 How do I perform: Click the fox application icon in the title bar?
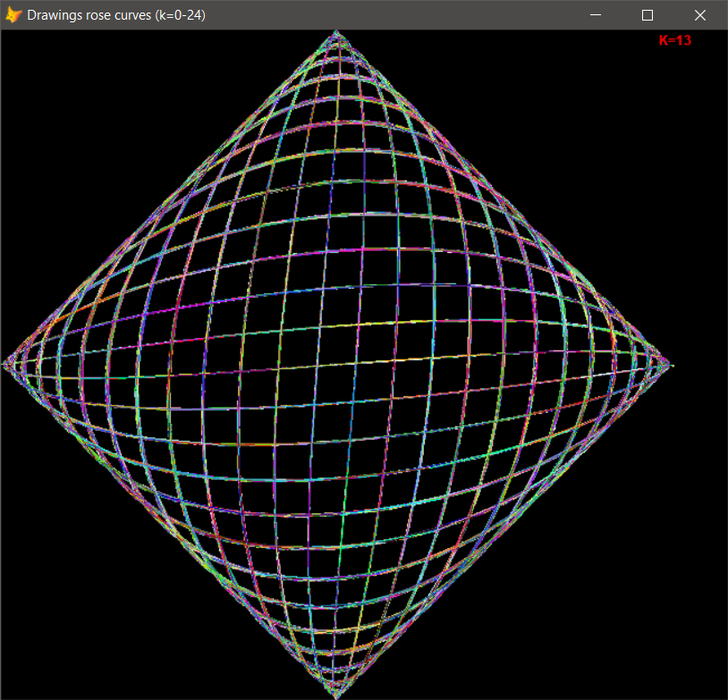coord(13,14)
